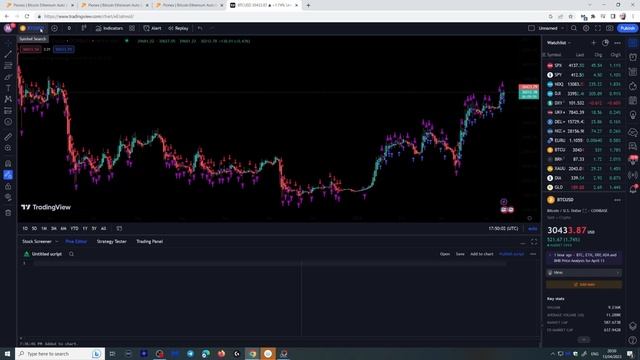Add a symbol to the Watchlist
Screen dimensions: 640x360
pos(593,42)
